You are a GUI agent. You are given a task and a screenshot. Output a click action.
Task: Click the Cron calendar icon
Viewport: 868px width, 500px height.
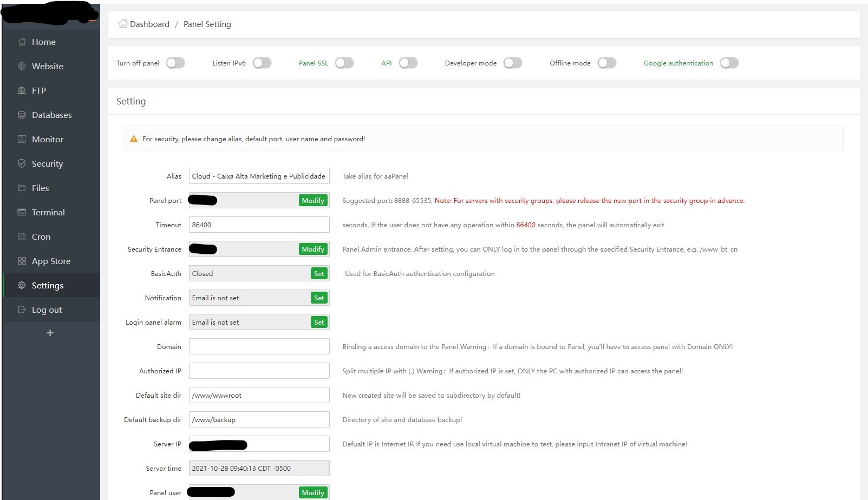(22, 236)
